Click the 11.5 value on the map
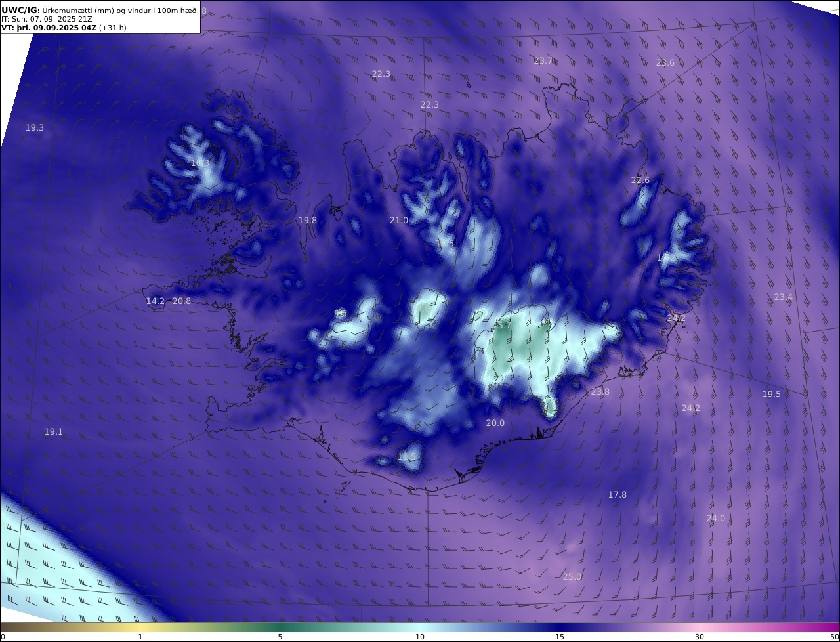This screenshot has width=840, height=642. (x=407, y=456)
